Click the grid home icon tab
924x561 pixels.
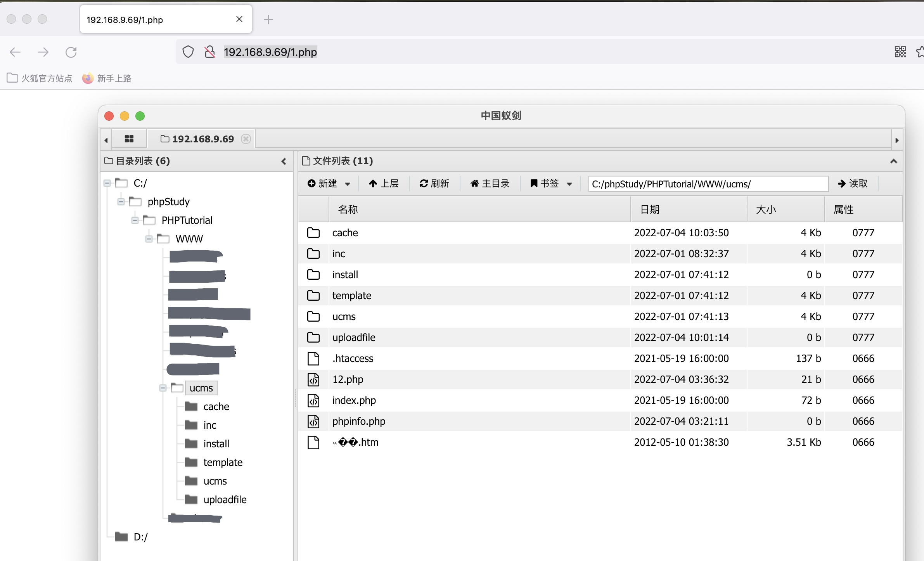[x=129, y=139]
